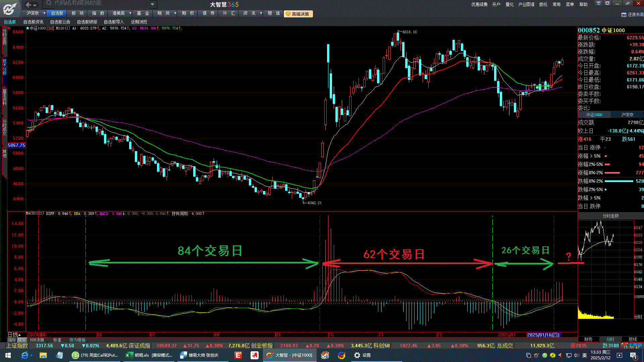This screenshot has width=644, height=362.
Task: Toggle 沪深京 market statistics view
Action: [627, 115]
